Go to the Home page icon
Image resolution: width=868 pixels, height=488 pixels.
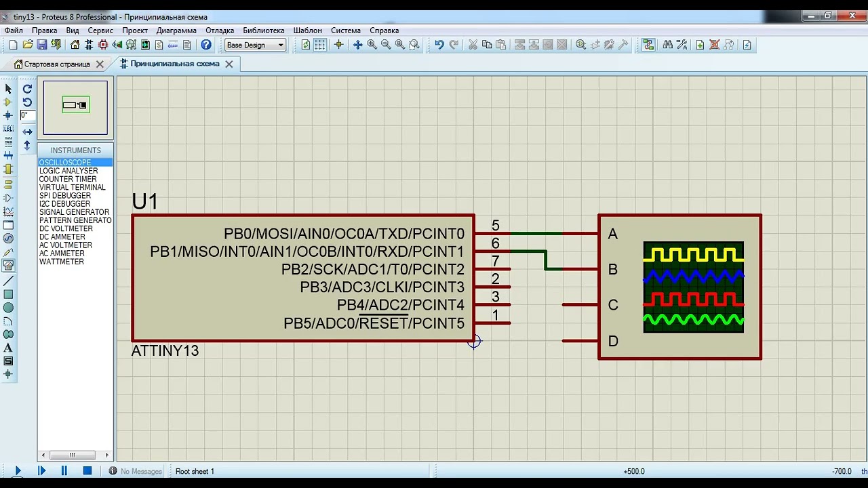click(x=75, y=45)
